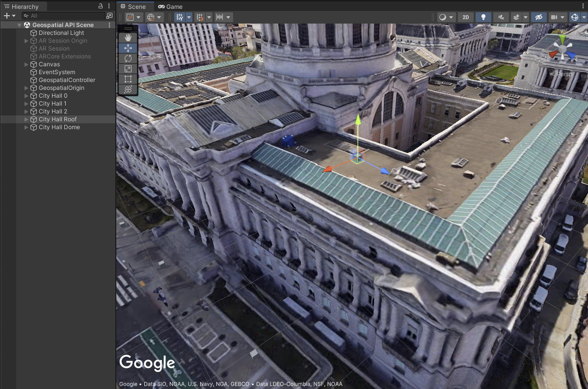The image size is (588, 389).
Task: Switch to the Game tab
Action: tap(170, 7)
